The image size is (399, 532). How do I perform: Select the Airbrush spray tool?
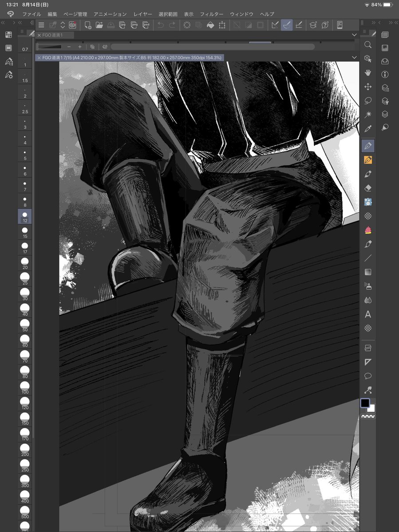click(367, 286)
